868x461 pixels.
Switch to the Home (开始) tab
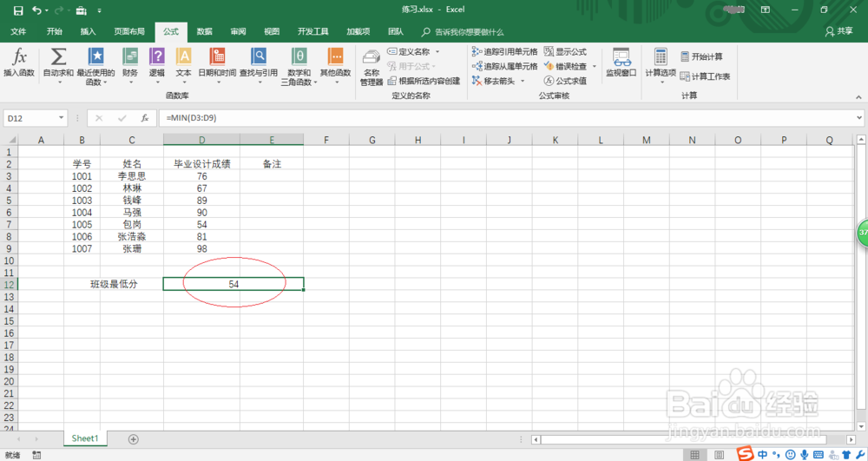[x=54, y=31]
